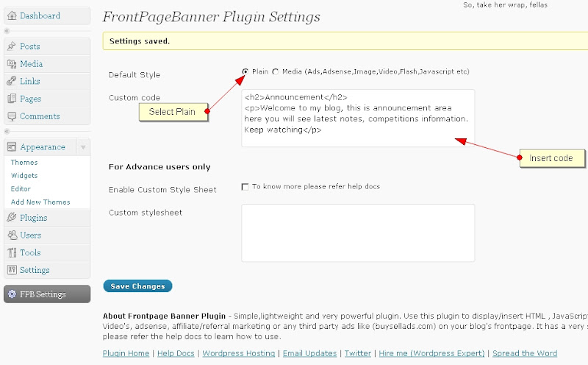Open the Settings menu item
This screenshot has height=365, width=588.
coord(35,270)
